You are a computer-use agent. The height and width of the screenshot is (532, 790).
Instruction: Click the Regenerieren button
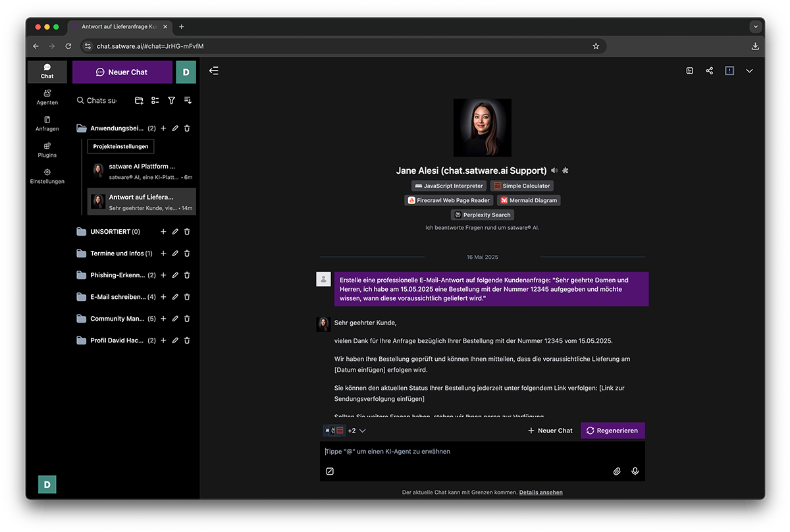pyautogui.click(x=613, y=431)
